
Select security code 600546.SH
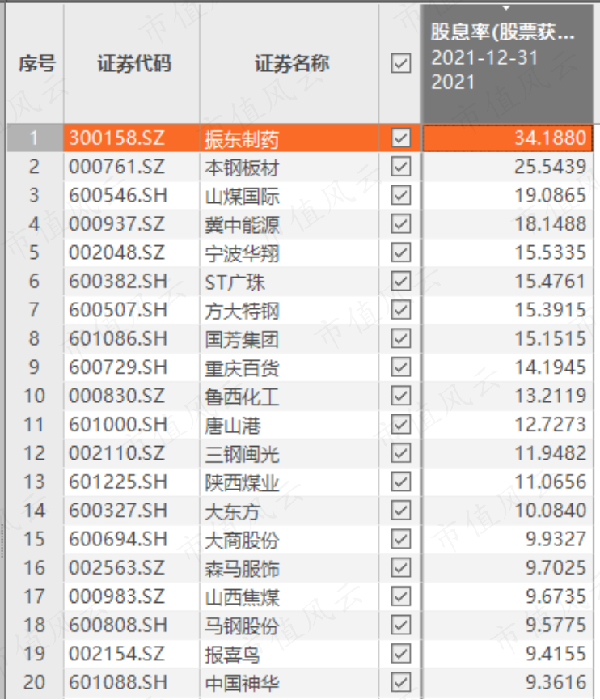pos(118,195)
